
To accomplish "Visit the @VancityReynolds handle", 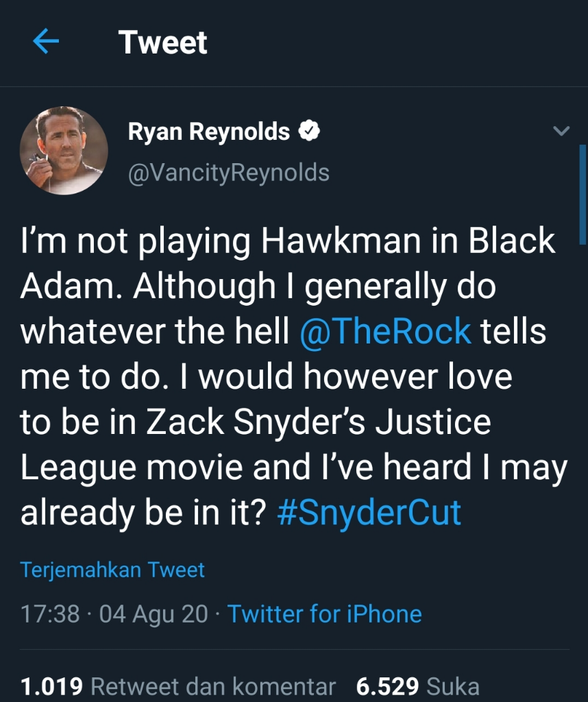I will 228,173.
